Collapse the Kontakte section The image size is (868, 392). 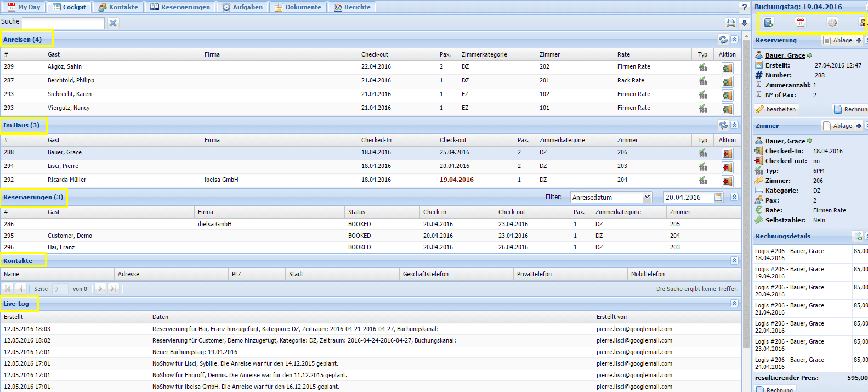click(x=734, y=261)
